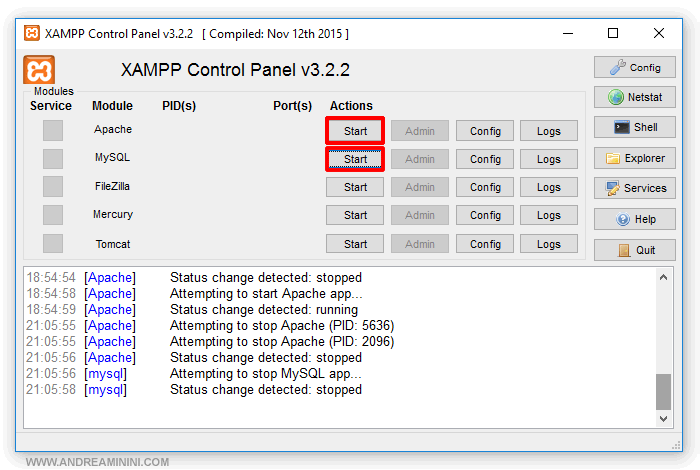Open Config for the Apache module

click(x=485, y=131)
